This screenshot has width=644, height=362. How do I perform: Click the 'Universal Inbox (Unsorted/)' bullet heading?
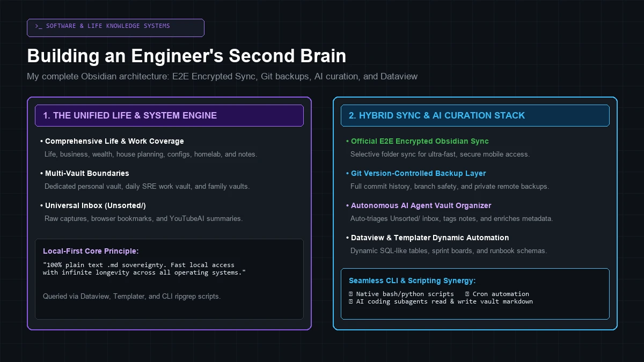pyautogui.click(x=93, y=205)
